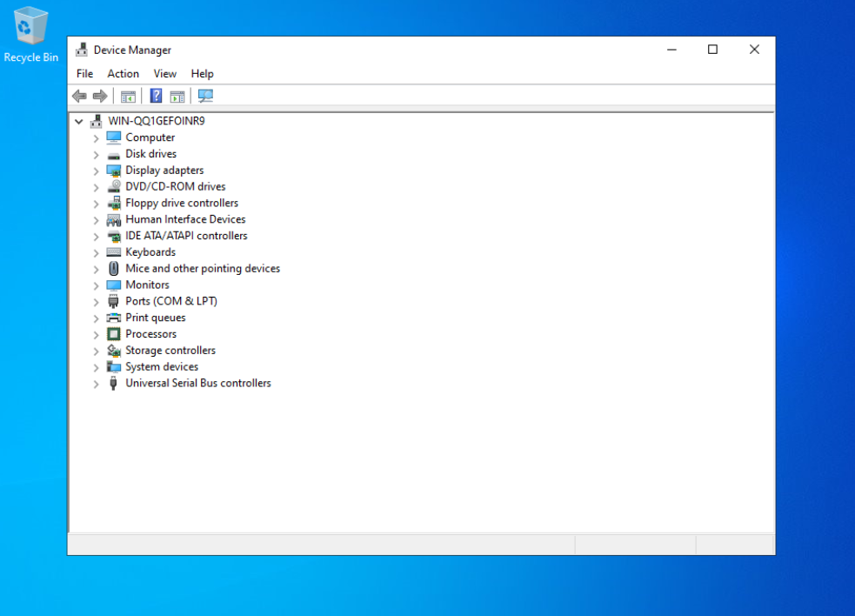The width and height of the screenshot is (855, 616).
Task: Click the IDE ATA/ATAPI controllers icon
Action: [114, 236]
